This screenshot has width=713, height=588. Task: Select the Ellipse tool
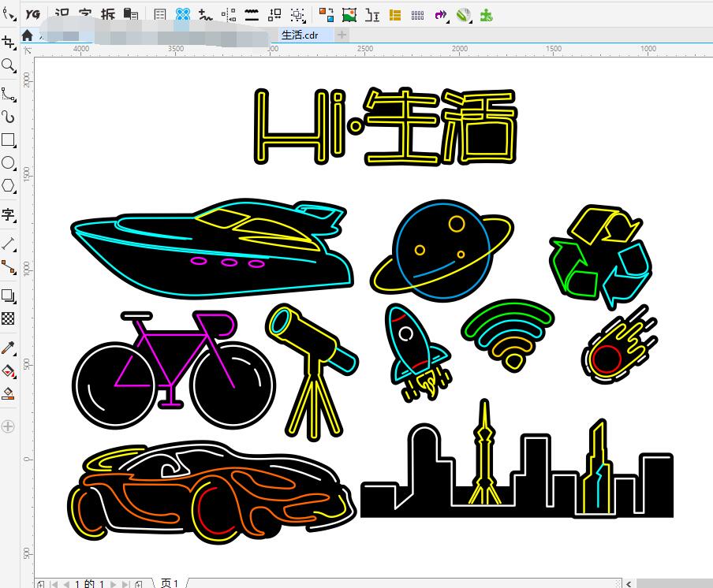tap(9, 163)
